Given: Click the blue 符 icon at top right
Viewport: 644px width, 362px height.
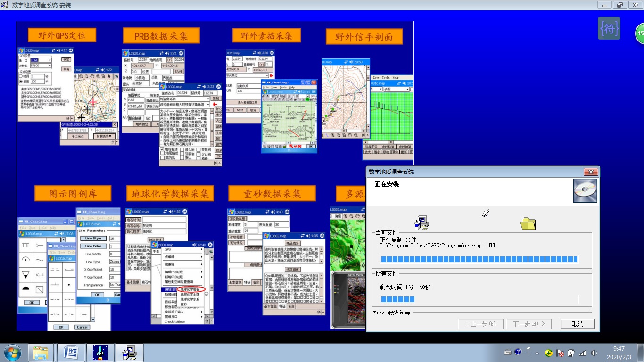Looking at the screenshot, I should click(x=609, y=28).
